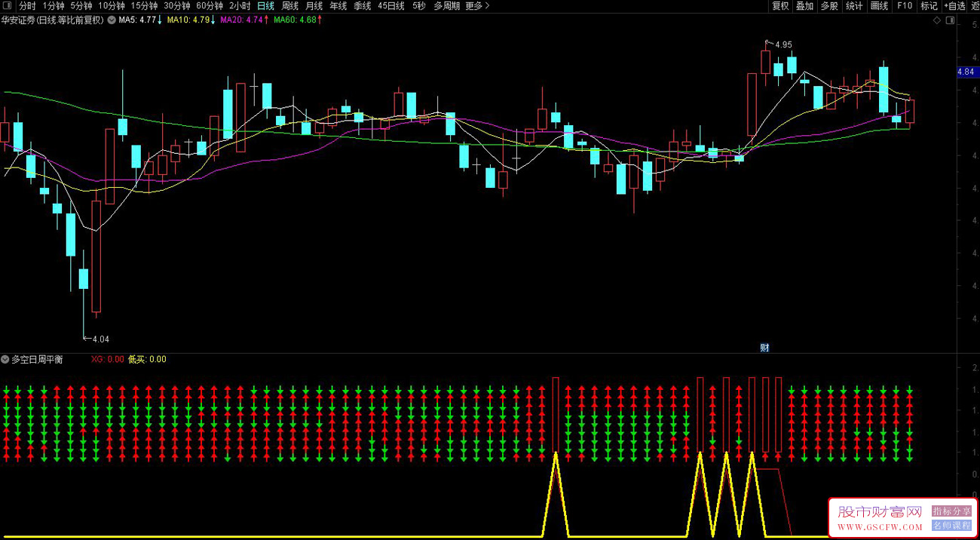Click the 4.04 low price label
The height and width of the screenshot is (540, 980).
(100, 339)
